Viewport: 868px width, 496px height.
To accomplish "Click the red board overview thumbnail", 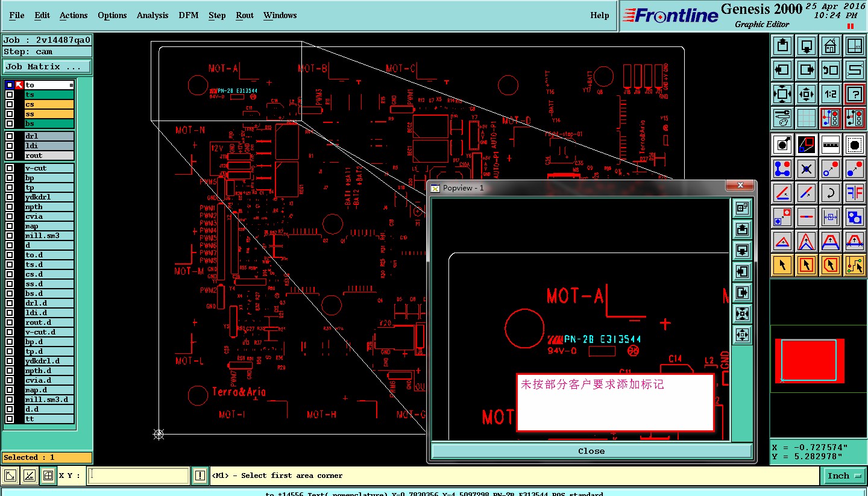I will [x=810, y=360].
